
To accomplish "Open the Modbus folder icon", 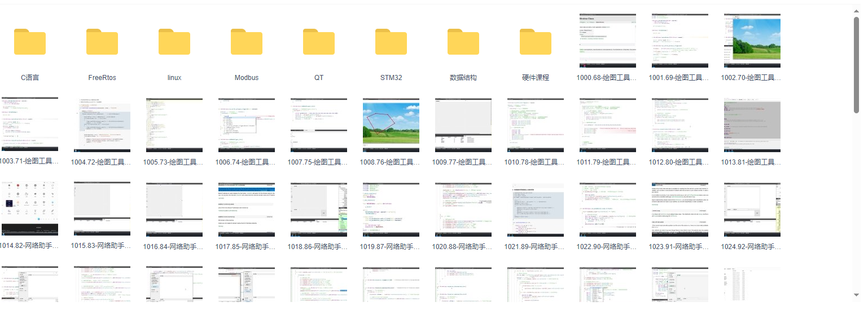I will point(247,42).
